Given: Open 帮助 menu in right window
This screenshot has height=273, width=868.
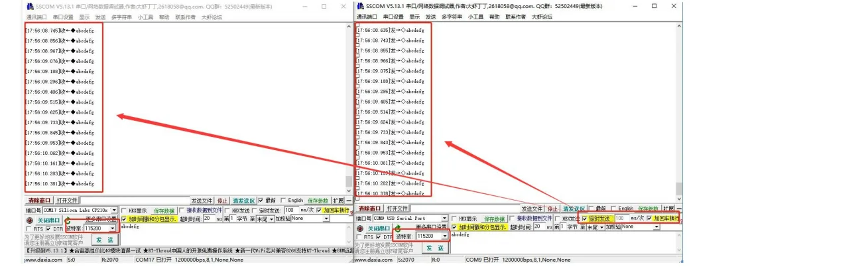Looking at the screenshot, I should [x=495, y=17].
